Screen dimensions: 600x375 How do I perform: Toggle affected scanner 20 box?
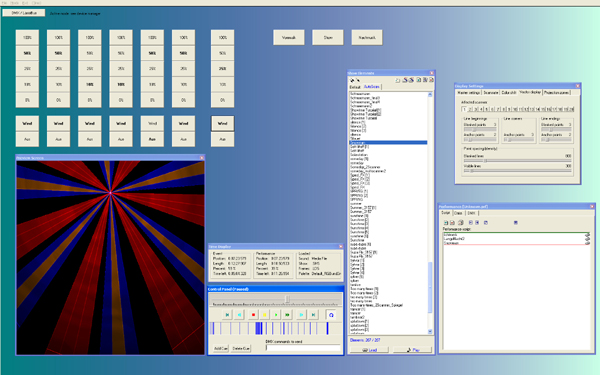[x=571, y=109]
